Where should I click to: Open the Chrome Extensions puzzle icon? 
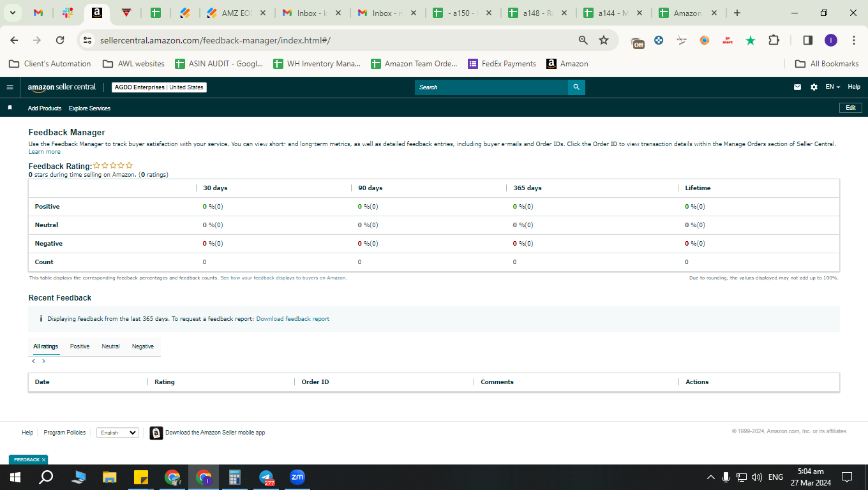(774, 40)
